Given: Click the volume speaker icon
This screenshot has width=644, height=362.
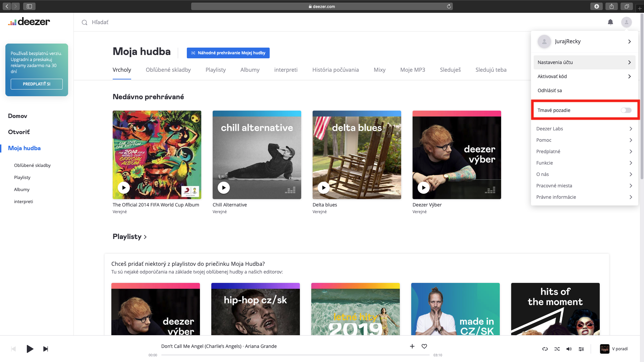Looking at the screenshot, I should pos(569,349).
